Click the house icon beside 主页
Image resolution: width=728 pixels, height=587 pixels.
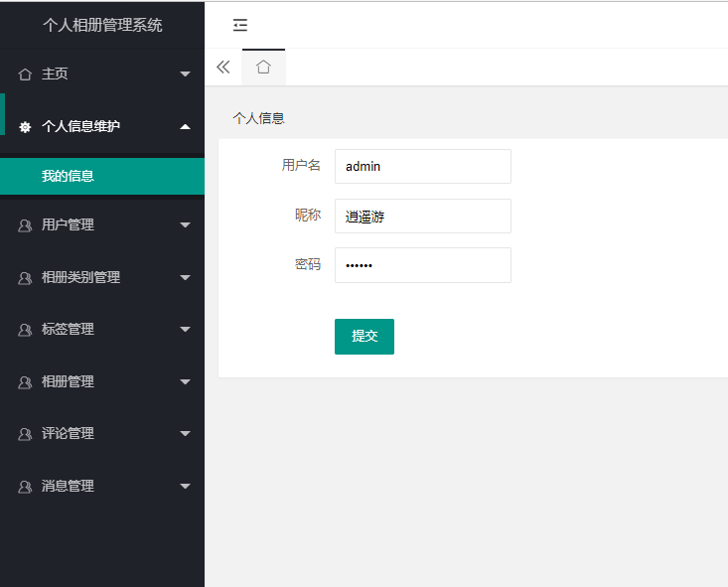25,74
